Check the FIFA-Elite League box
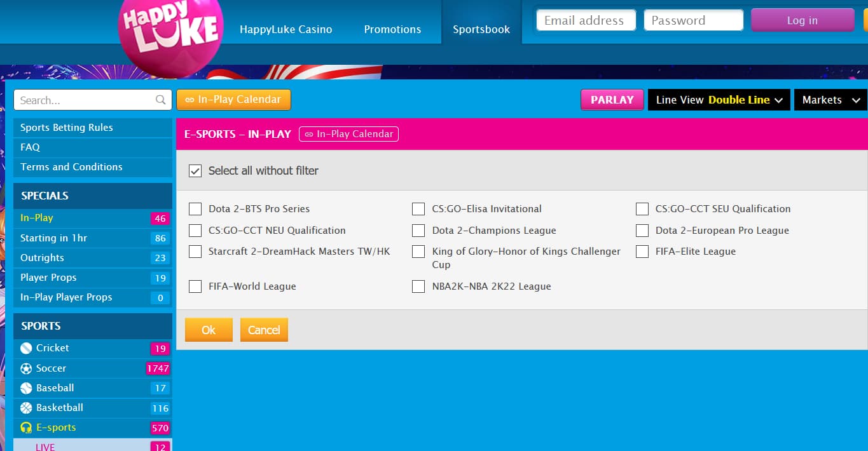The image size is (868, 451). pos(642,252)
